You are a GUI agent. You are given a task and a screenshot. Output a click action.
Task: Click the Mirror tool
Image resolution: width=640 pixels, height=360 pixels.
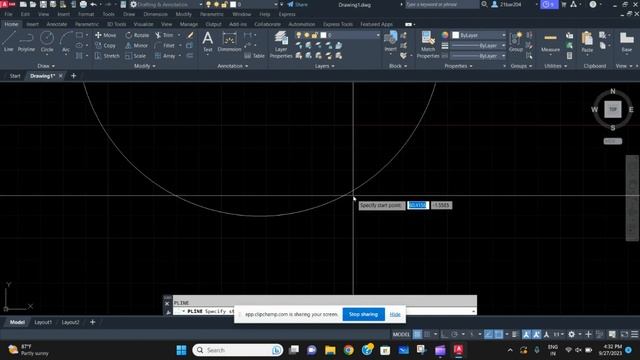(x=137, y=45)
